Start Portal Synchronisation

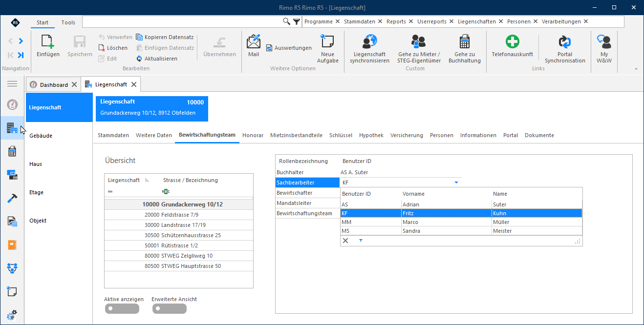(565, 49)
